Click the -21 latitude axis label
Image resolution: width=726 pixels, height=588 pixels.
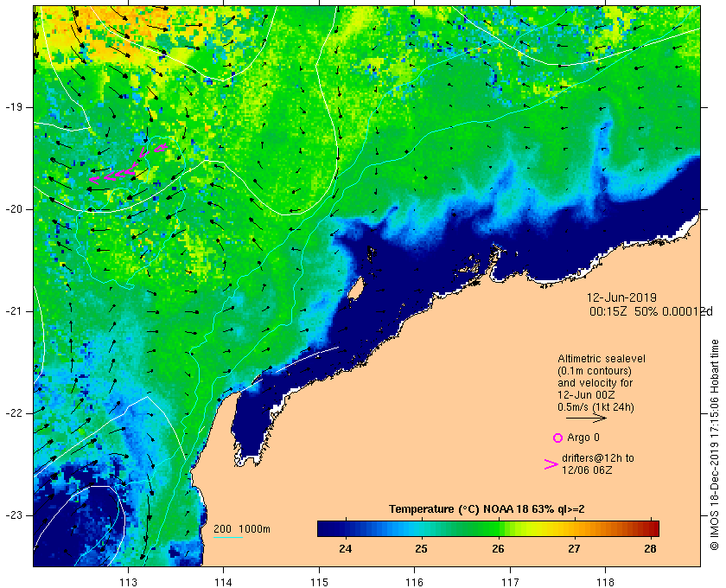(x=14, y=311)
